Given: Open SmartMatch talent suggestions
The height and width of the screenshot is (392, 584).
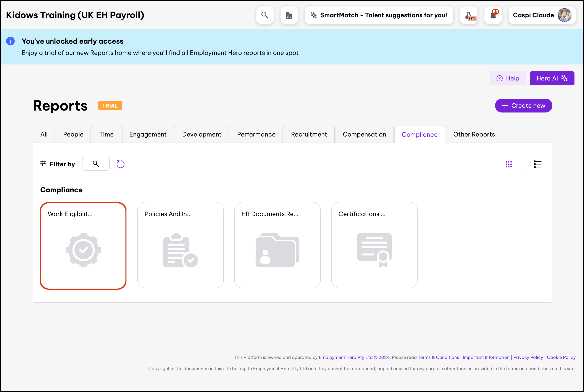Looking at the screenshot, I should point(379,15).
